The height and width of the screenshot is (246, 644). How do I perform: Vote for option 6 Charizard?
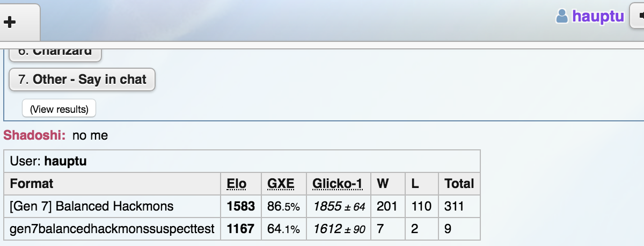click(55, 53)
